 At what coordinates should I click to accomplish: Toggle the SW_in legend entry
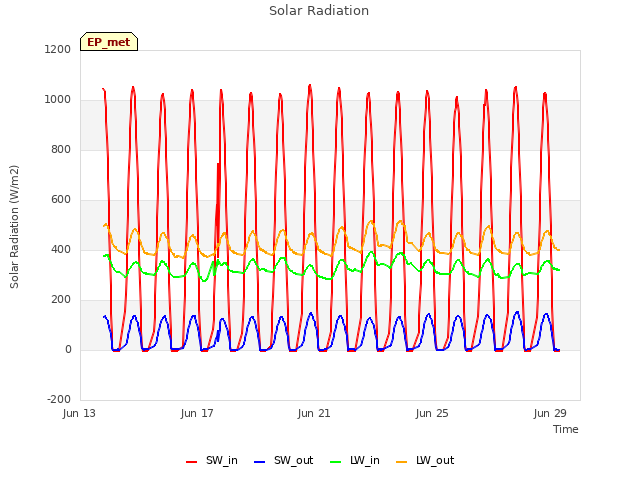click(212, 461)
